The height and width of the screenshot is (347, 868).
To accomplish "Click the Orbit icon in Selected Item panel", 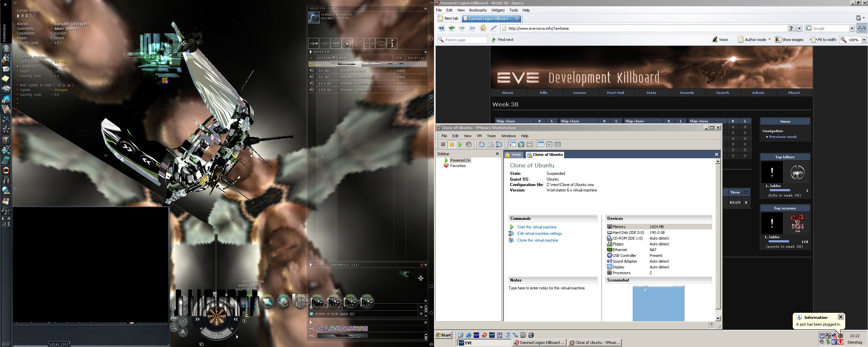I will tap(347, 43).
